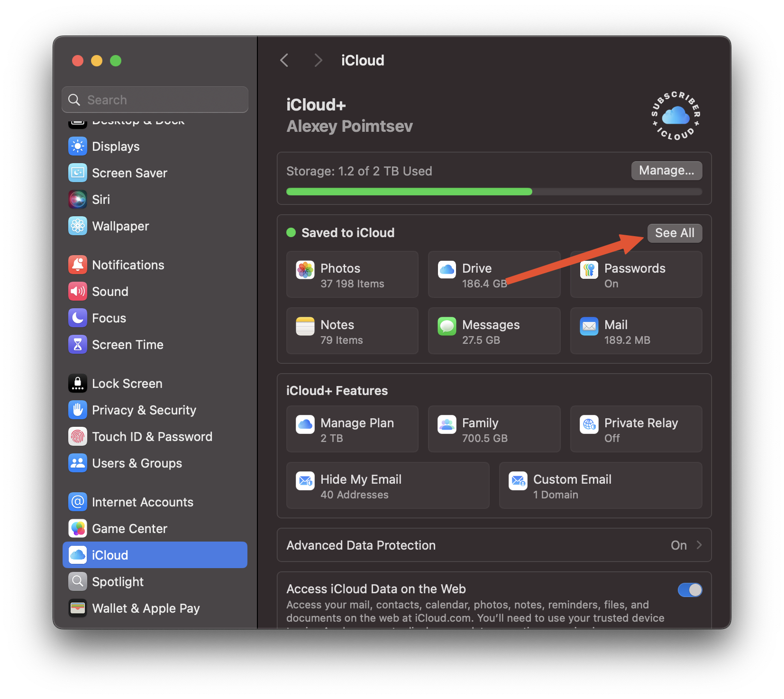The image size is (784, 699).
Task: Select the Game Center icon
Action: click(78, 529)
